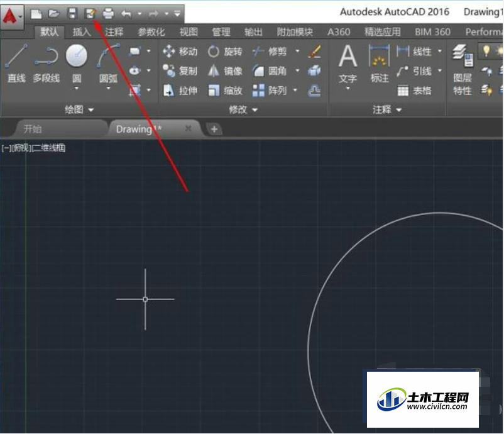The width and height of the screenshot is (504, 434).
Task: Click the 阵列 array tool
Action: coord(270,91)
